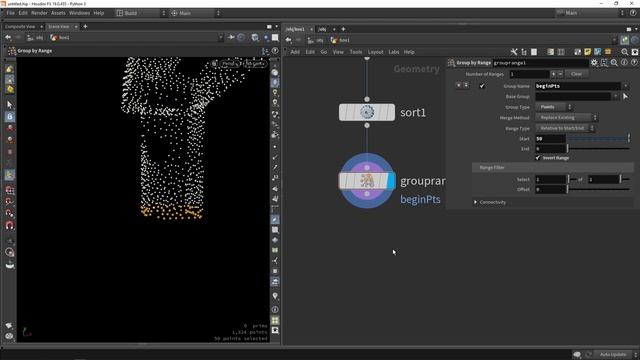This screenshot has height=360, width=640.
Task: Click the Clear button for ranges
Action: pyautogui.click(x=576, y=74)
